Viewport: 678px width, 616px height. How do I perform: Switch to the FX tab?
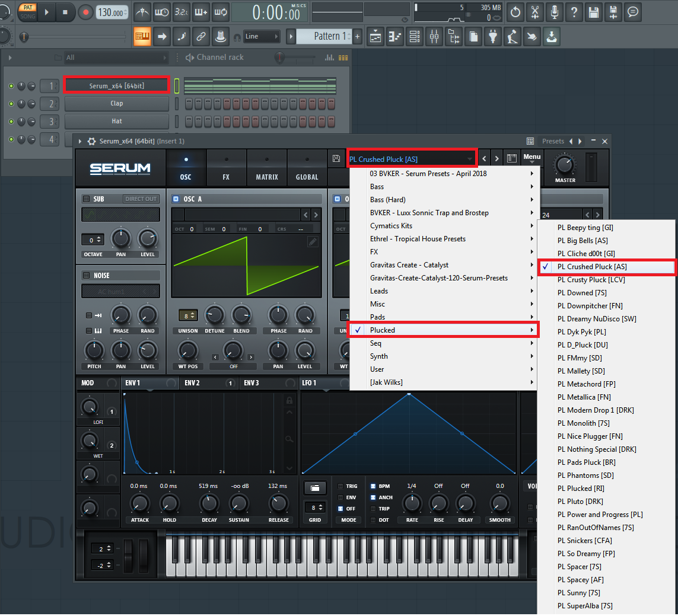tap(226, 168)
